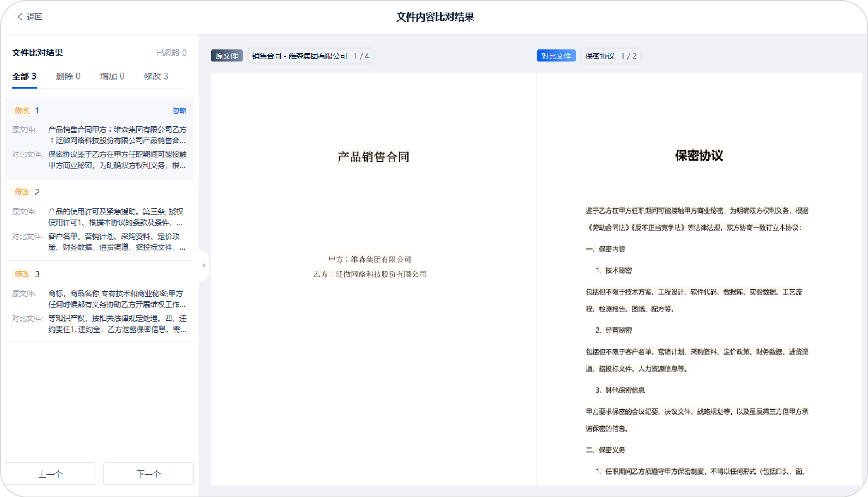
Task: Ignore the first modification via 忽略
Action: point(179,111)
